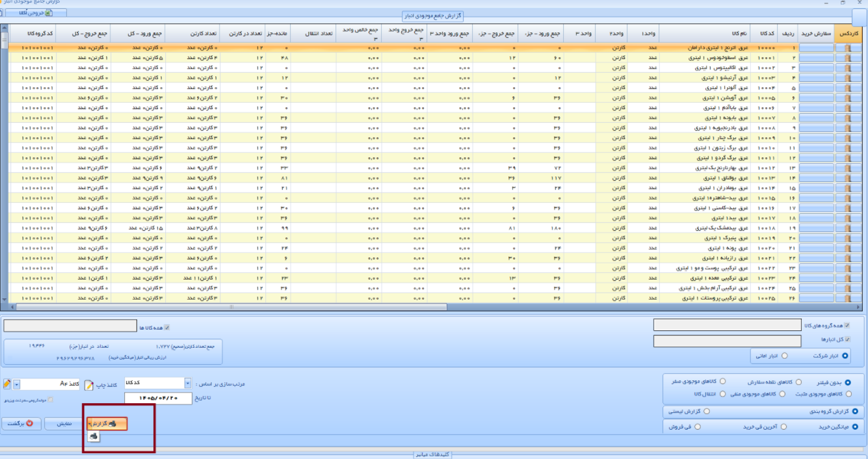Click the سفارش خرید column header

(816, 33)
